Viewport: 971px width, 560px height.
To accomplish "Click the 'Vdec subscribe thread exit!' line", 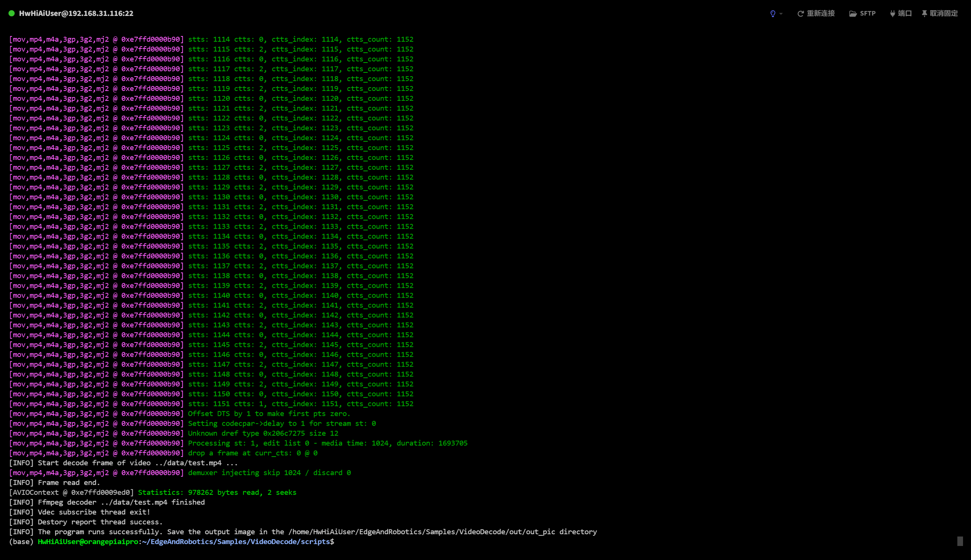I will [x=80, y=512].
